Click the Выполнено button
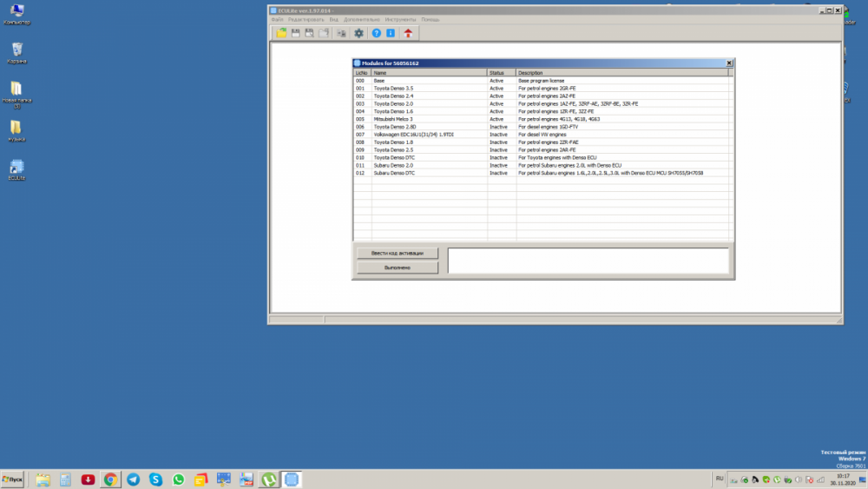 coord(398,268)
